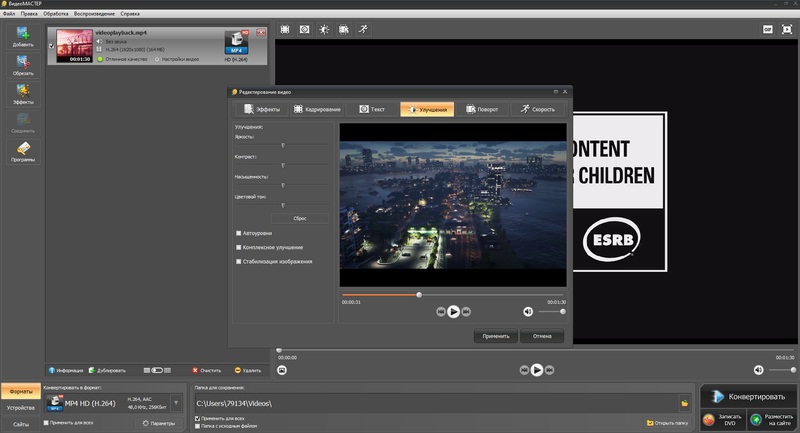Select the Обрезать (trim) tool

(23, 65)
